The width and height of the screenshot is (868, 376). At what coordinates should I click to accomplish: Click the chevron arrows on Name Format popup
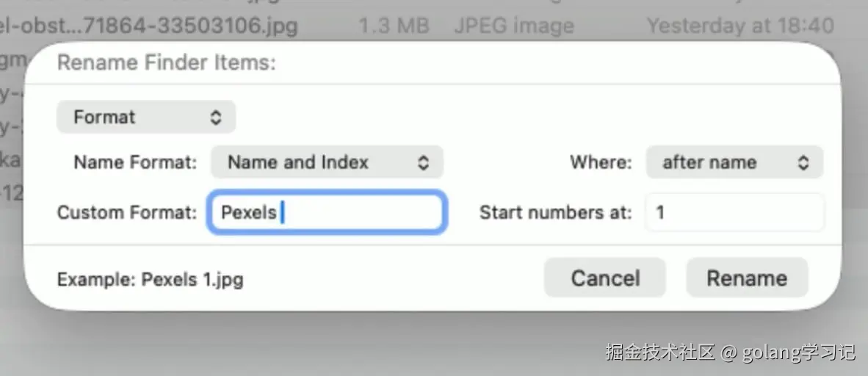point(423,162)
